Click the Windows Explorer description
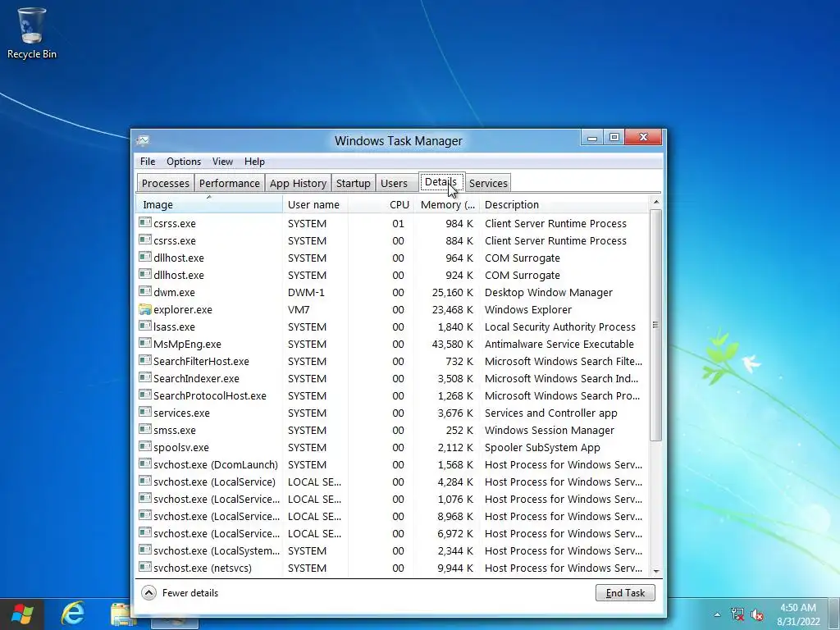Image resolution: width=840 pixels, height=630 pixels. point(528,309)
